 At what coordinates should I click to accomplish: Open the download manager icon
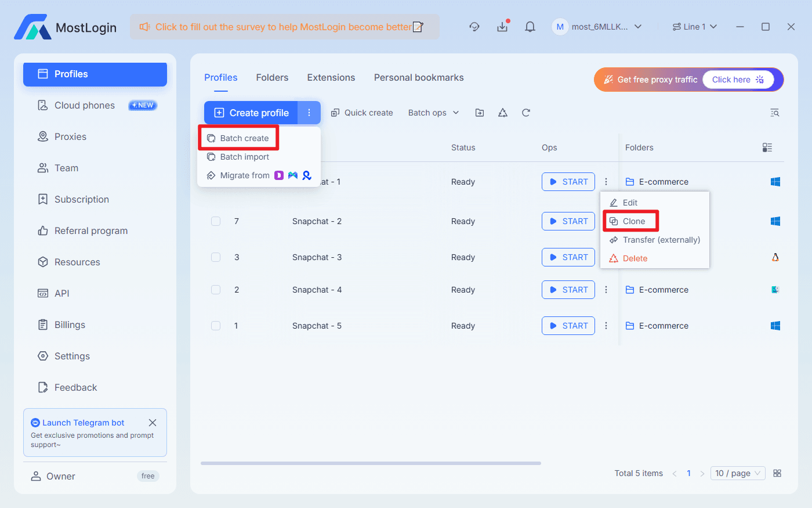coord(502,27)
